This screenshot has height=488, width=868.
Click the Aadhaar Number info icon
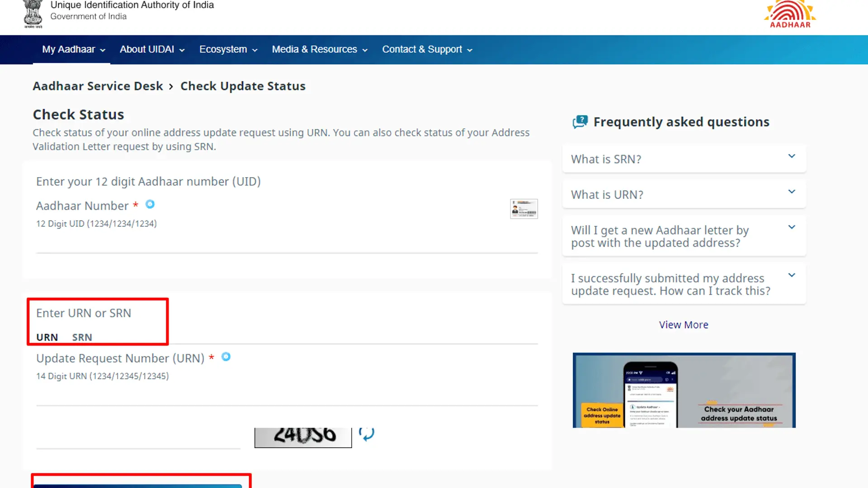[150, 204]
